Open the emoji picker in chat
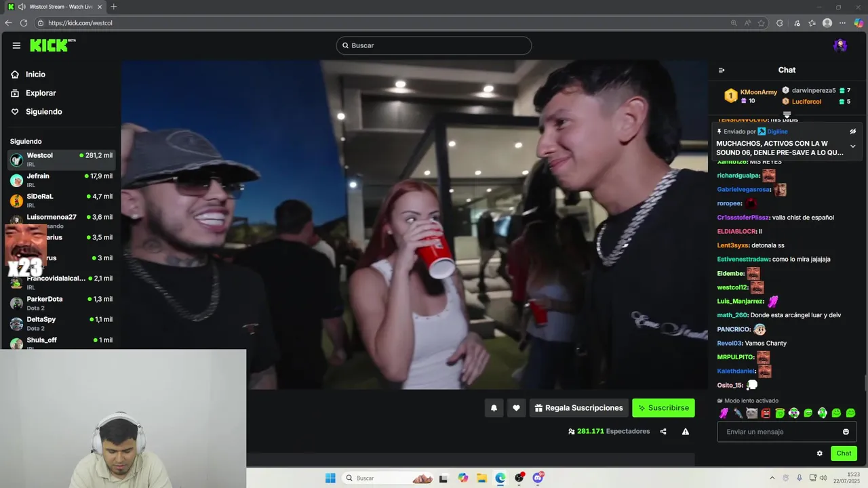 click(x=846, y=432)
